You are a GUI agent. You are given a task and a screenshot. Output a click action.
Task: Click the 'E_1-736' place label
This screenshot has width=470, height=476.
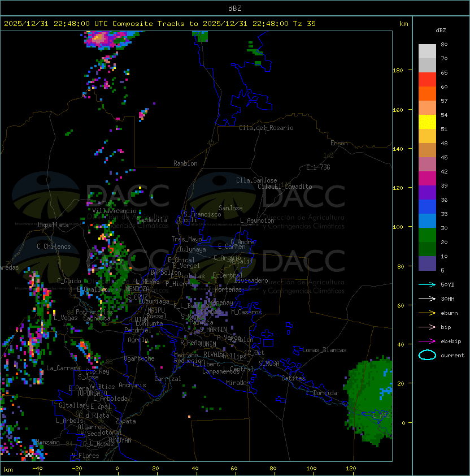coord(318,167)
